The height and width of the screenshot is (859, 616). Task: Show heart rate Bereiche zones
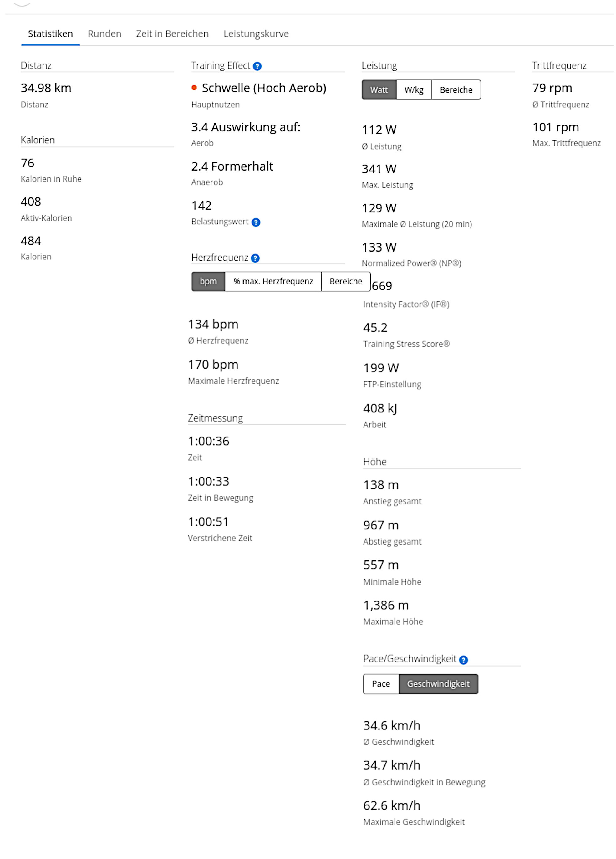click(x=345, y=281)
